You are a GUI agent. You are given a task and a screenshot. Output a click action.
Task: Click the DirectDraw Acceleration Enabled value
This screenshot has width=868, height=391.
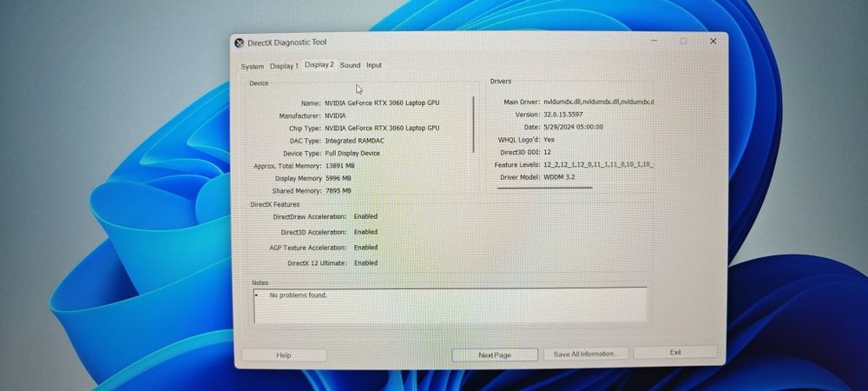point(366,216)
